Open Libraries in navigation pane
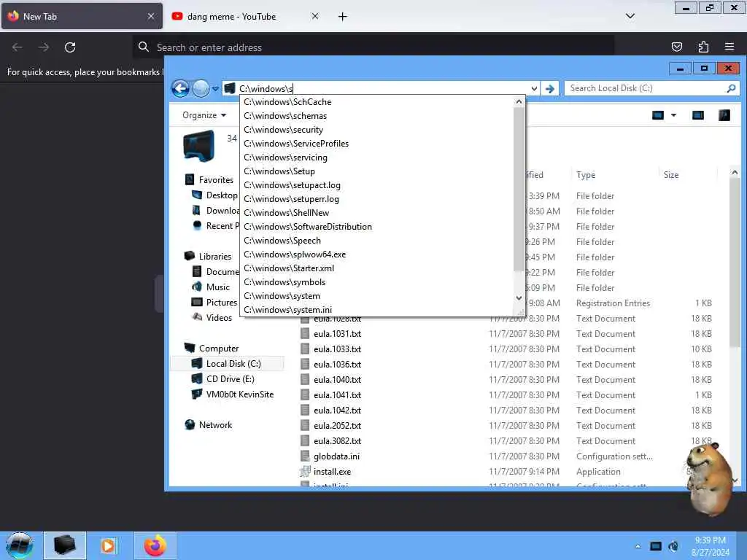 (x=215, y=256)
